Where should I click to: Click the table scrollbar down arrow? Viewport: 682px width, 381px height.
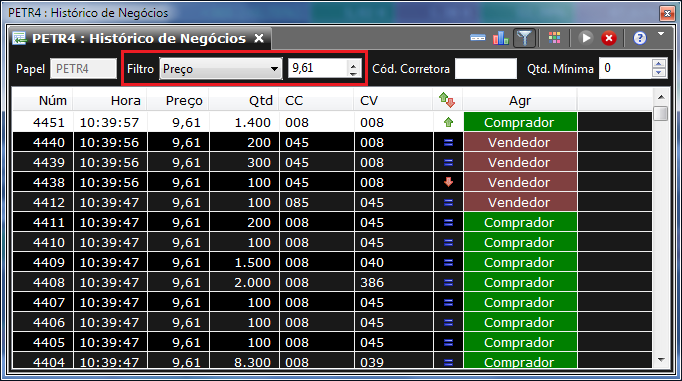coord(661,360)
